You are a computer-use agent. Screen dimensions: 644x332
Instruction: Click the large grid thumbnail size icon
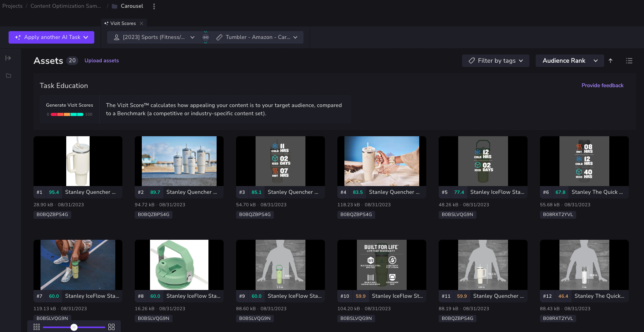pos(111,327)
